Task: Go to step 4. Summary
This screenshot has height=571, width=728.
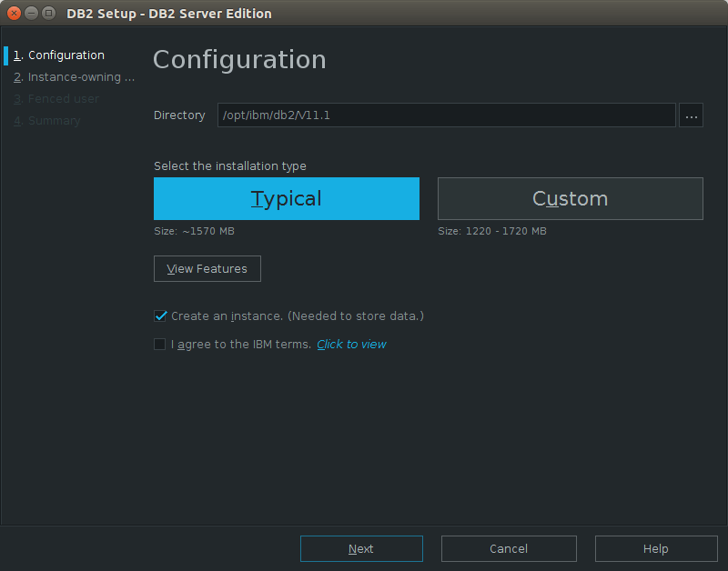Action: pyautogui.click(x=47, y=121)
